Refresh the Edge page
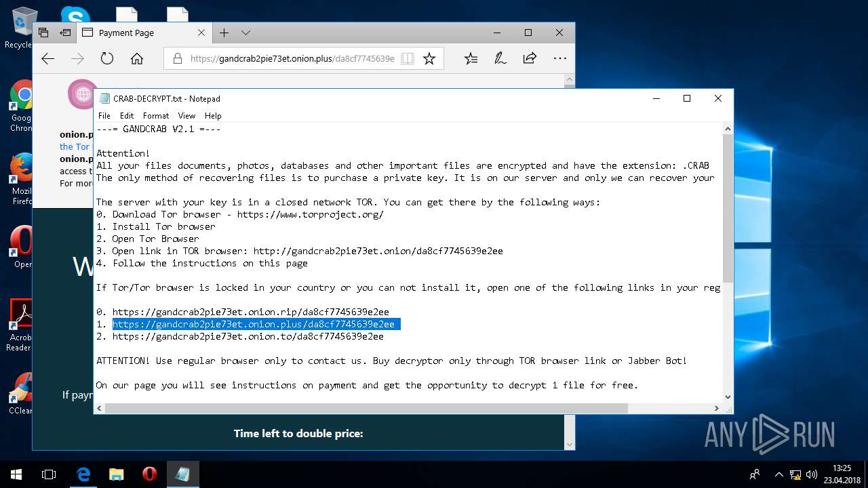The width and height of the screenshot is (868, 488). coord(107,59)
